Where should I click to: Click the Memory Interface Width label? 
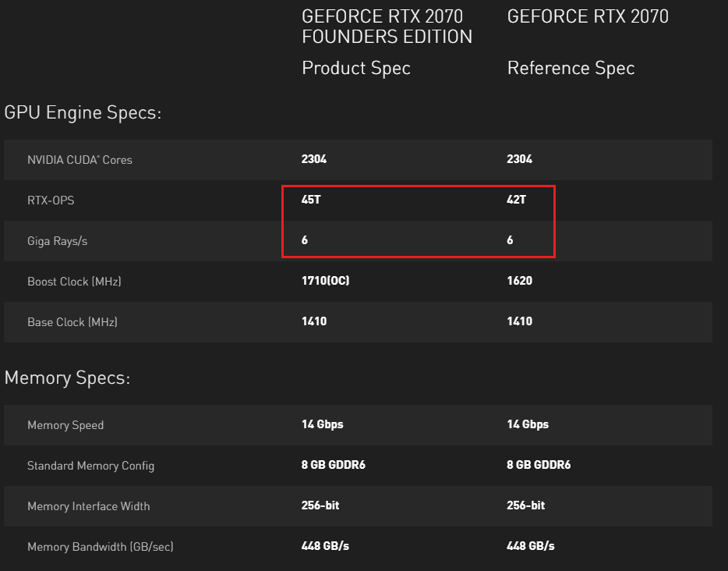click(88, 506)
